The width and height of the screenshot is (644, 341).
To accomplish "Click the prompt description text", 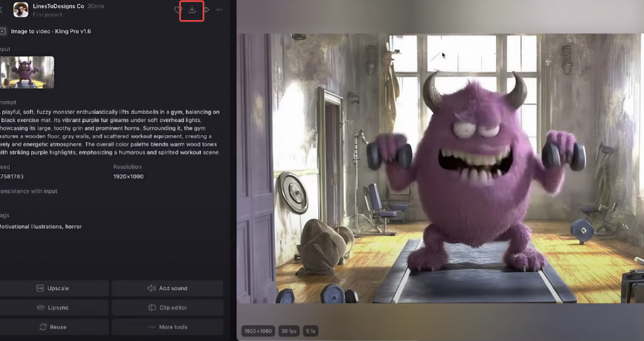I will (x=110, y=132).
